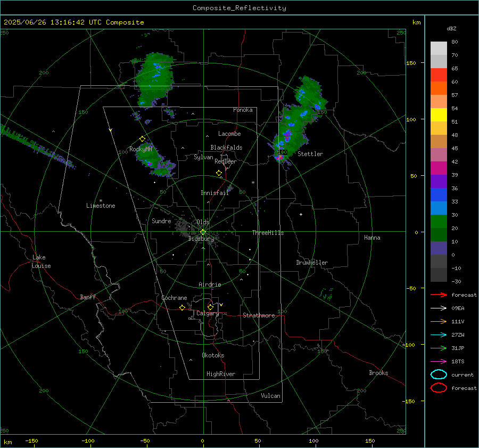Click the orange 111V arrow icon
This screenshot has width=479, height=448.
pyautogui.click(x=439, y=321)
